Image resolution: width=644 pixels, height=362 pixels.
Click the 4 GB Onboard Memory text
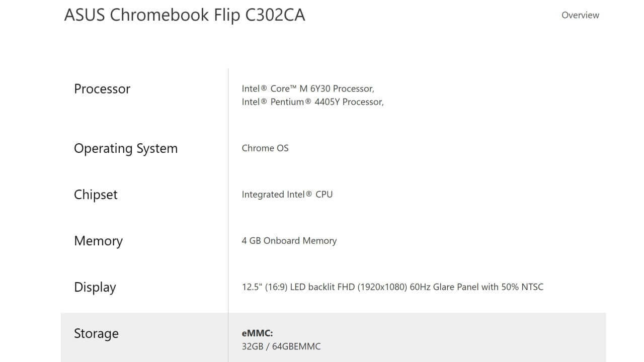[x=289, y=241]
